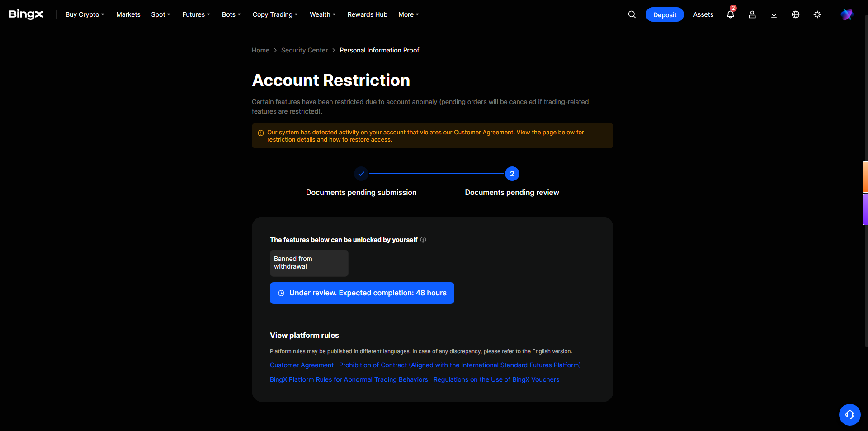This screenshot has width=868, height=431.
Task: Expand the Copy Trading dropdown
Action: tap(275, 14)
